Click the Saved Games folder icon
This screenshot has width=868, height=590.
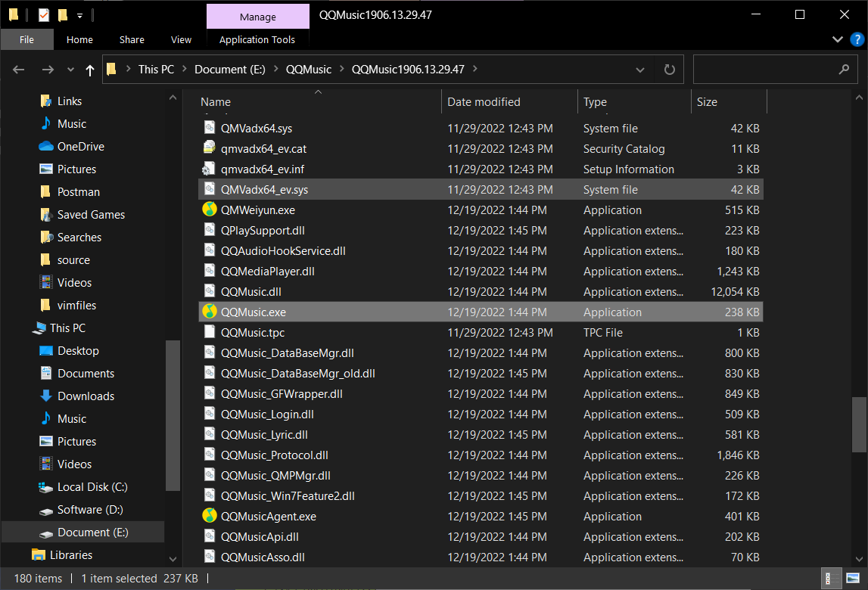(46, 214)
